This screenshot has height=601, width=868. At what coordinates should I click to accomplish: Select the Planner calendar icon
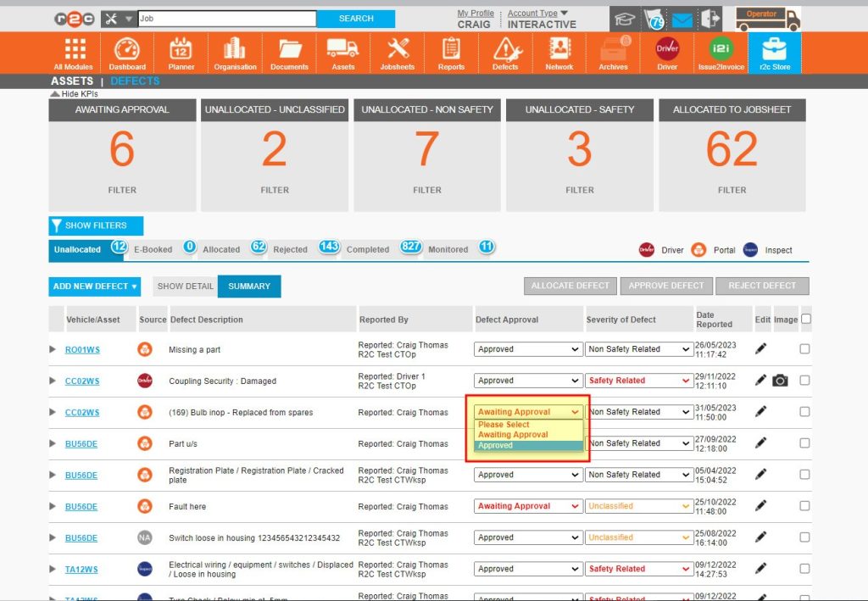pyautogui.click(x=181, y=52)
